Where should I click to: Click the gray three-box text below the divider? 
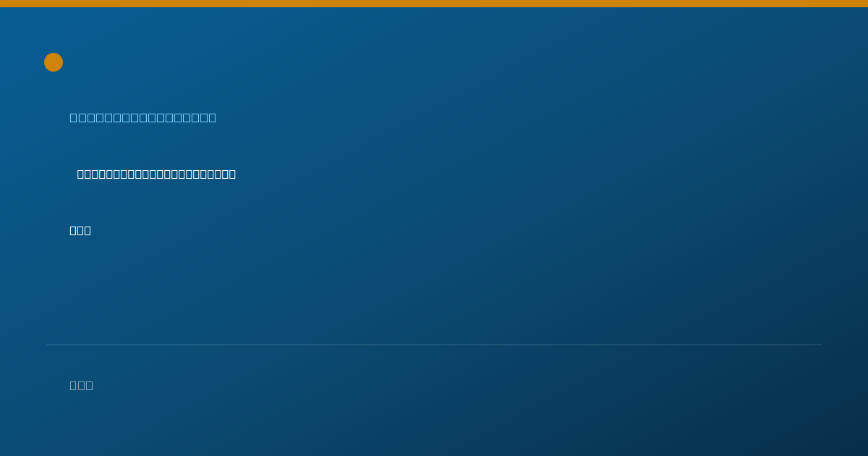(x=81, y=385)
